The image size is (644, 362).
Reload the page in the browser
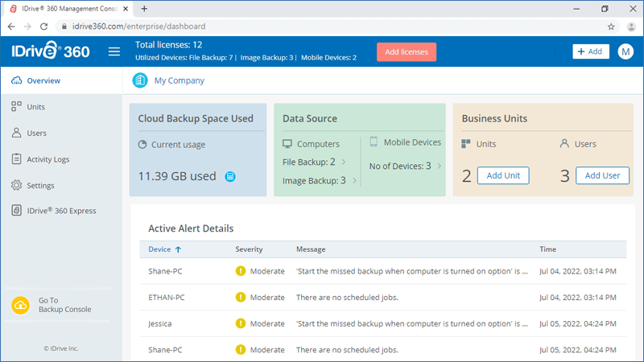pos(44,27)
